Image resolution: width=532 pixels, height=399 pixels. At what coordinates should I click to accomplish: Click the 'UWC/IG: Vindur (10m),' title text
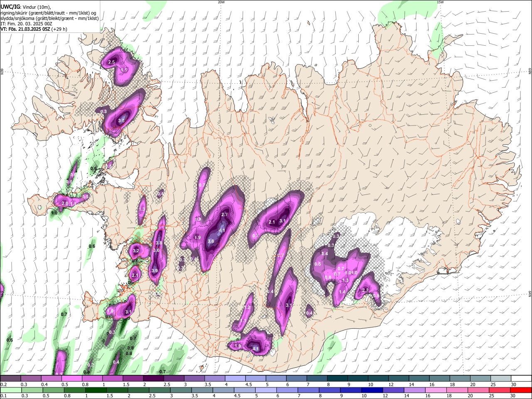coord(25,7)
